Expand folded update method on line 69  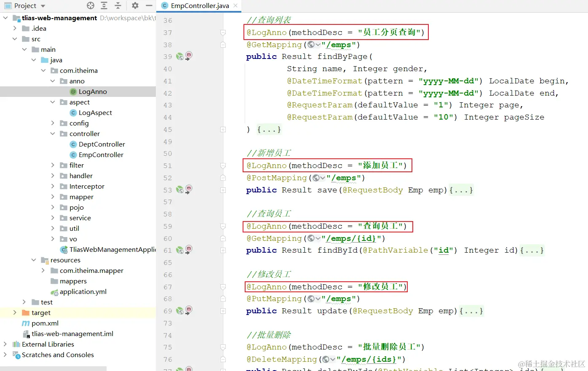pos(223,311)
